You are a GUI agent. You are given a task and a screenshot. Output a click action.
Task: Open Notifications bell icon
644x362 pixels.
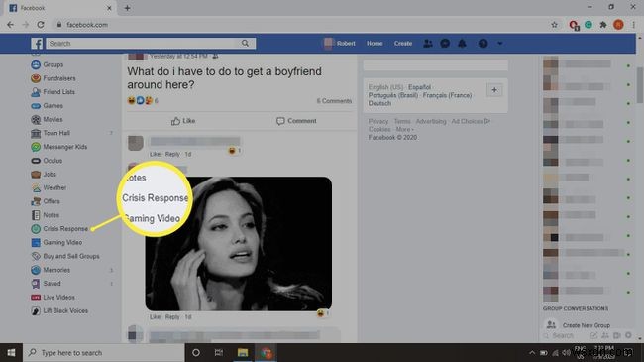point(462,44)
